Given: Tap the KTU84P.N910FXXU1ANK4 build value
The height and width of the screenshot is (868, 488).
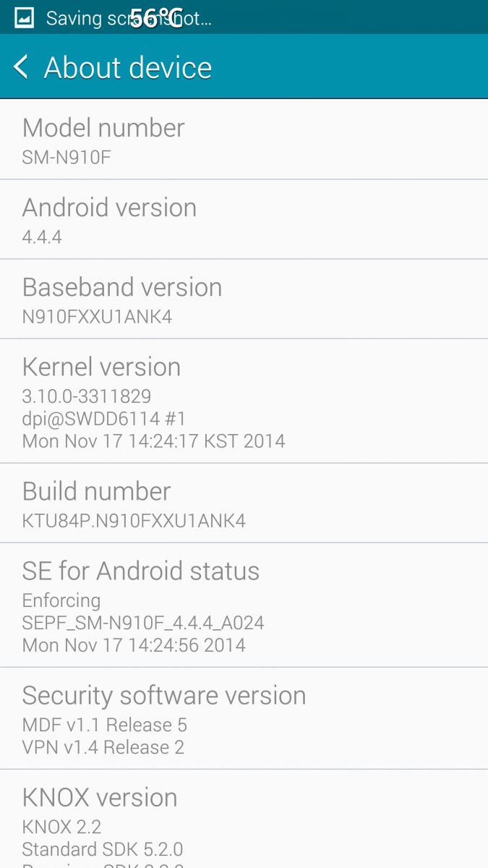Looking at the screenshot, I should tap(134, 520).
